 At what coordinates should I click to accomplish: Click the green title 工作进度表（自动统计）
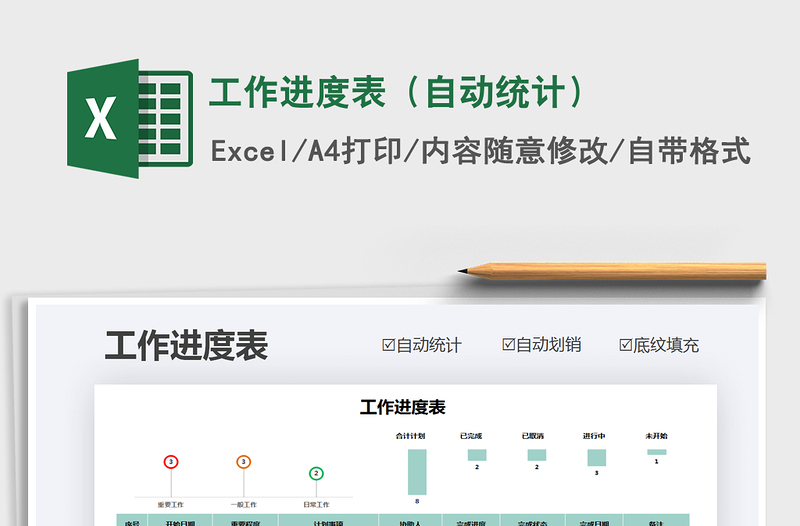pyautogui.click(x=396, y=92)
